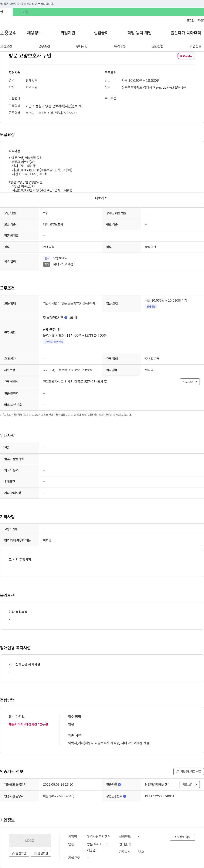
Task: Click the contact 이은하(063-540-4540)
Action: (x=58, y=796)
